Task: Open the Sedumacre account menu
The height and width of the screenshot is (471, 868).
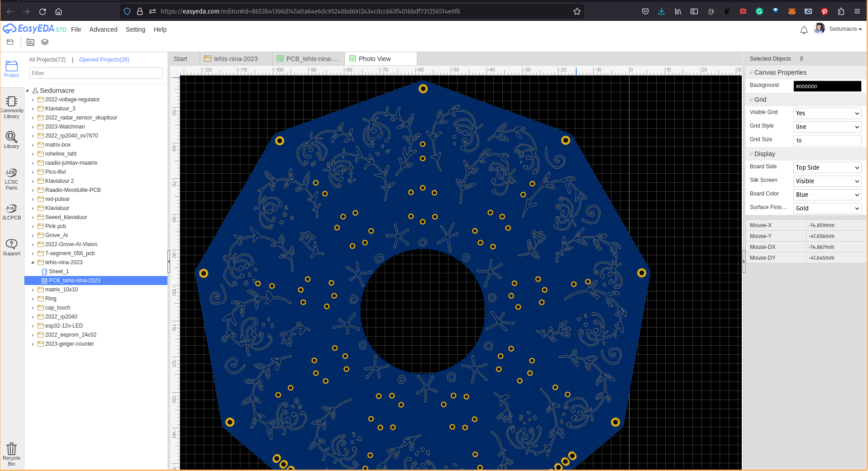Action: pos(844,29)
